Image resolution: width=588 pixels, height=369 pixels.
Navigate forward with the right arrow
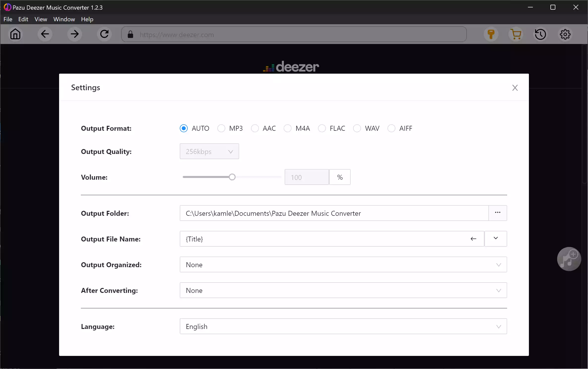tap(74, 34)
